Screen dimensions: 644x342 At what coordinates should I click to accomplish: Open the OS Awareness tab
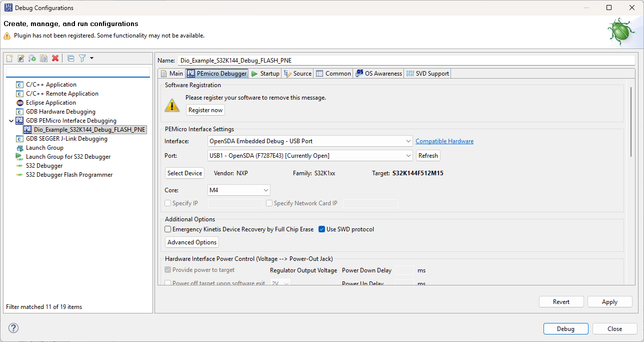378,74
